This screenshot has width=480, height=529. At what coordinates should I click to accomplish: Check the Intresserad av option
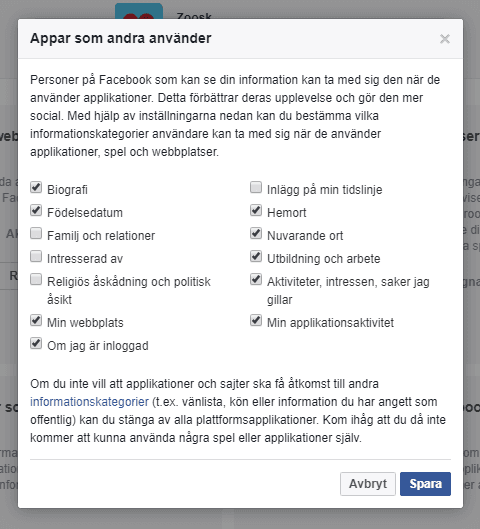(36, 256)
